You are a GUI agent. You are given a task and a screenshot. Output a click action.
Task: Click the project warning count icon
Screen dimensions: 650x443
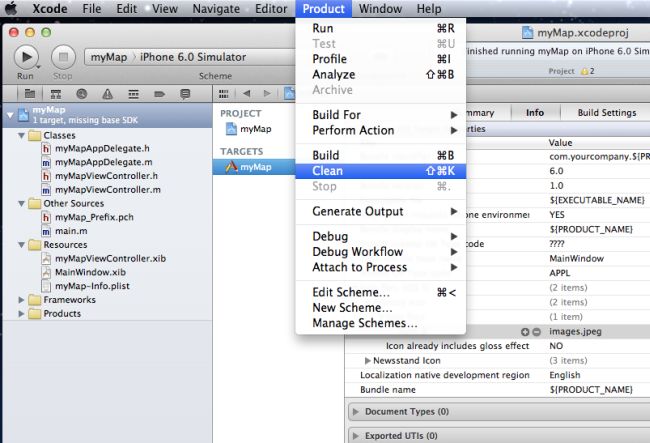click(x=585, y=71)
